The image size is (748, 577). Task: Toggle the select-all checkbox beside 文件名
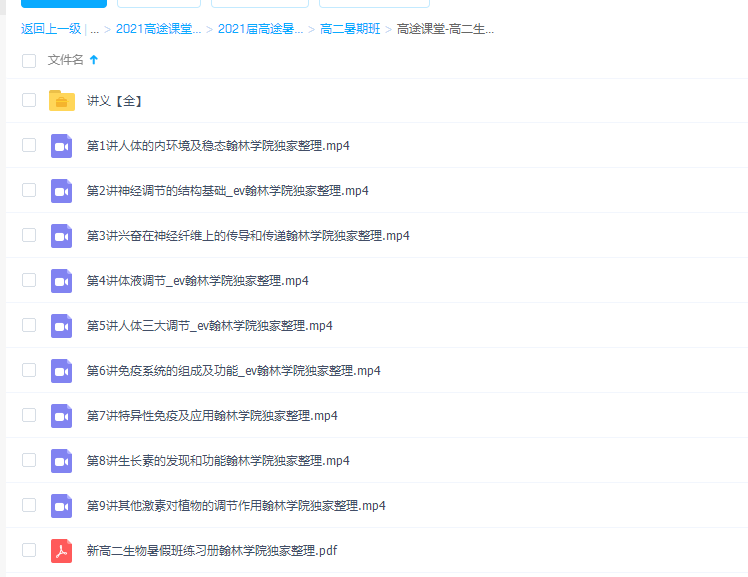(x=29, y=60)
